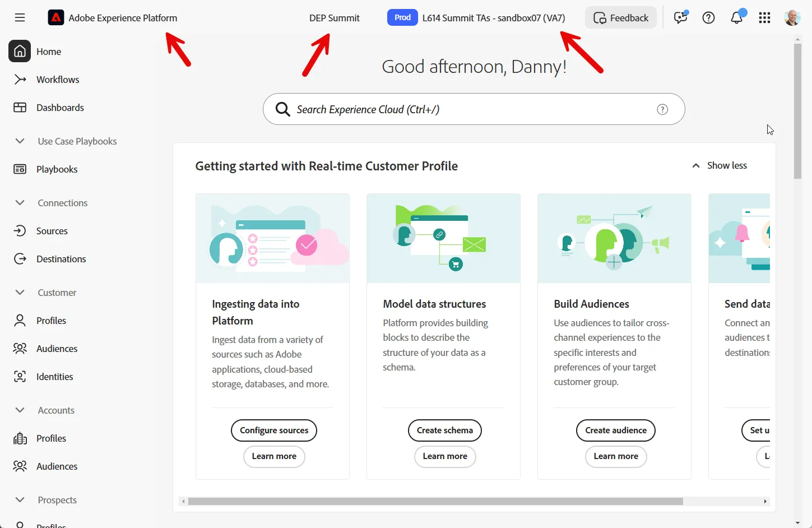This screenshot has width=812, height=528.
Task: Click the right arrow of the horizontal scrollbar
Action: click(x=765, y=501)
